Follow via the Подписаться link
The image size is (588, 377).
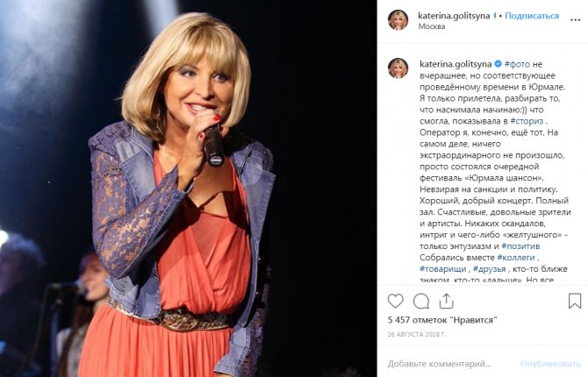(532, 16)
